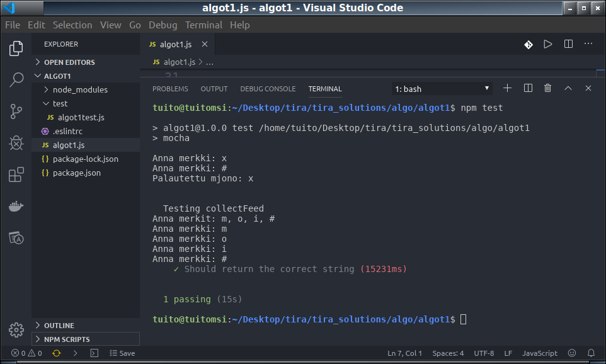The height and width of the screenshot is (364, 606).
Task: Expand the OUTLINE section
Action: point(86,326)
